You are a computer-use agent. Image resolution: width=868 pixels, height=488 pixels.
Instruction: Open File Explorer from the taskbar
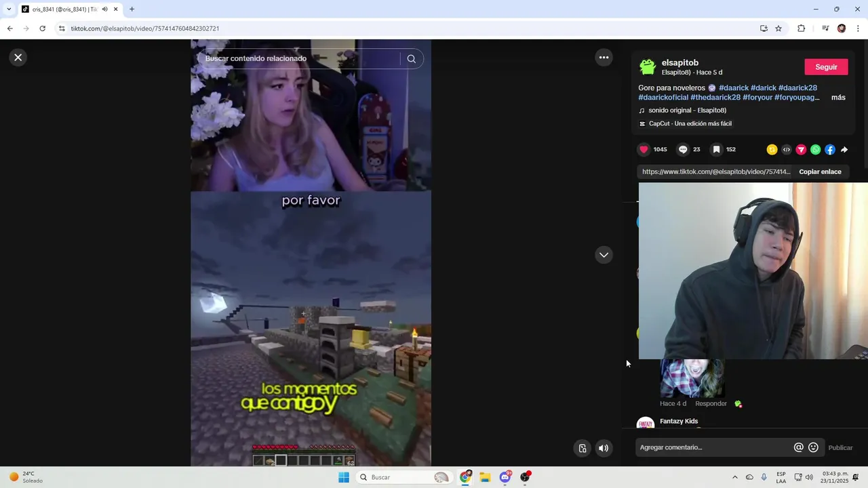485,477
